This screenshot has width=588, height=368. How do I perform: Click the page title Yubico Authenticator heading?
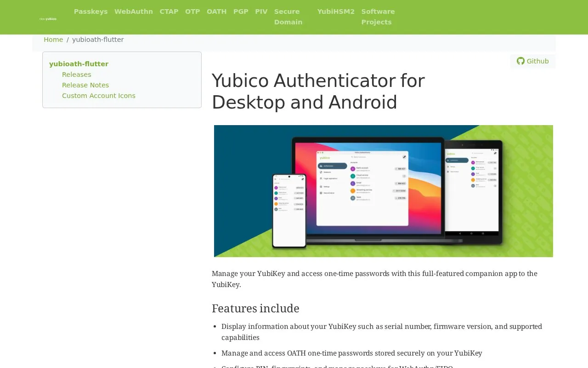(318, 92)
